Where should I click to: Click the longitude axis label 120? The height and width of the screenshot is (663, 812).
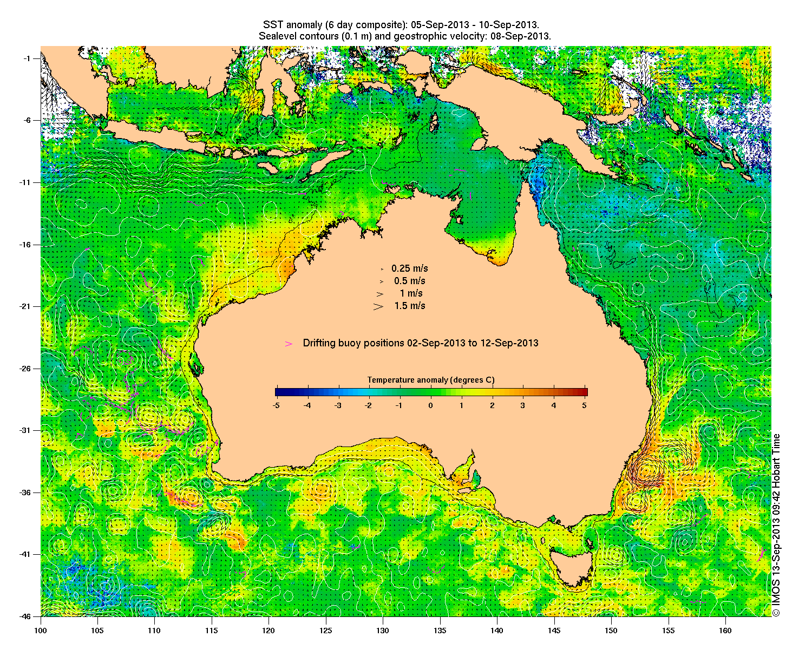pos(269,631)
